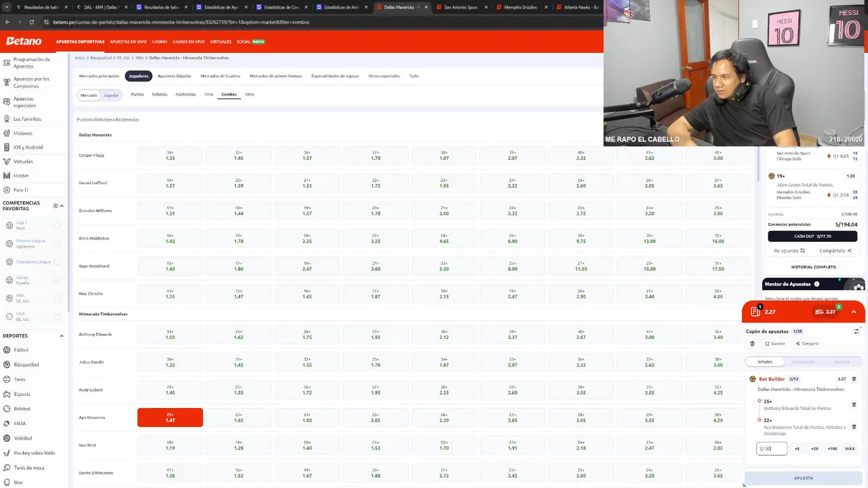Click the Betano logo
Image resolution: width=868 pixels, height=488 pixels.
point(24,41)
